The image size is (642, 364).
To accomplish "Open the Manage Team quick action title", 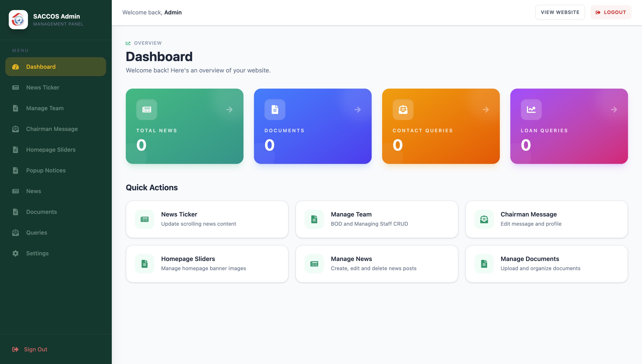I will tap(351, 214).
